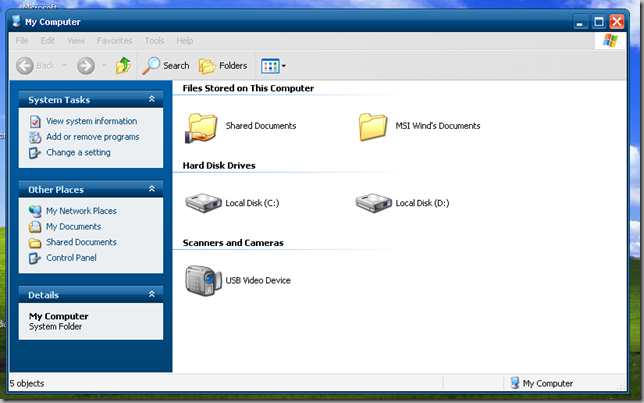
Task: Collapse the System Tasks panel
Action: (x=152, y=99)
